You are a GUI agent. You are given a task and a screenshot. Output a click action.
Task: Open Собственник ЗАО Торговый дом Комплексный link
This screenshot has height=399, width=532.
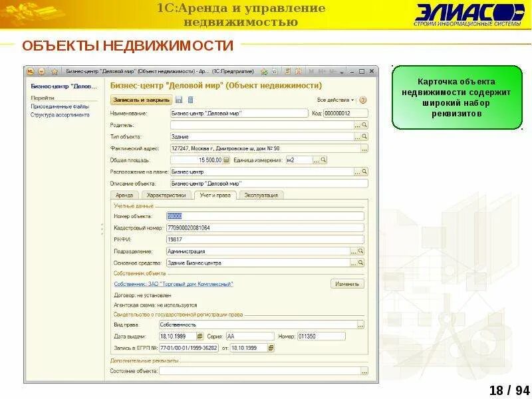174,284
